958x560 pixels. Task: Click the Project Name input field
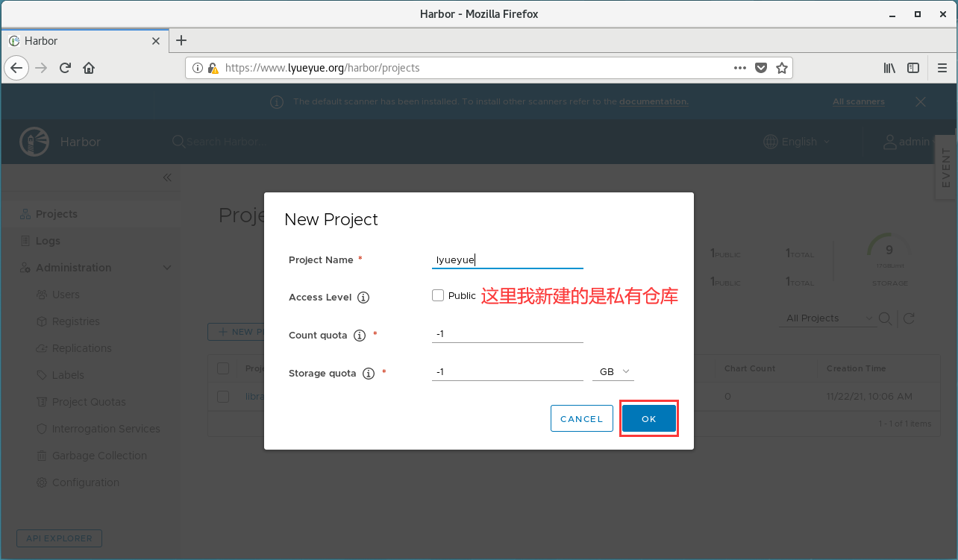[507, 259]
